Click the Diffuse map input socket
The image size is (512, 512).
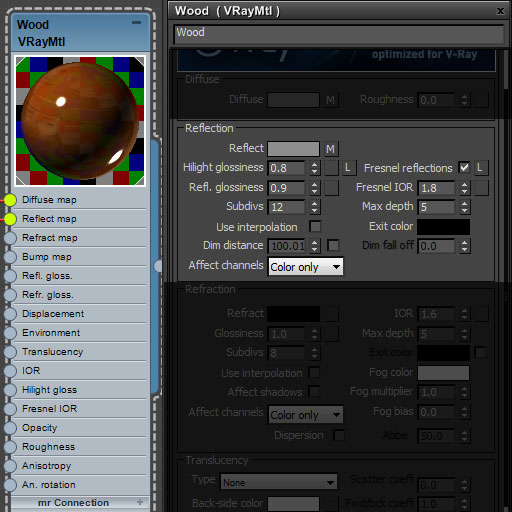pyautogui.click(x=10, y=200)
